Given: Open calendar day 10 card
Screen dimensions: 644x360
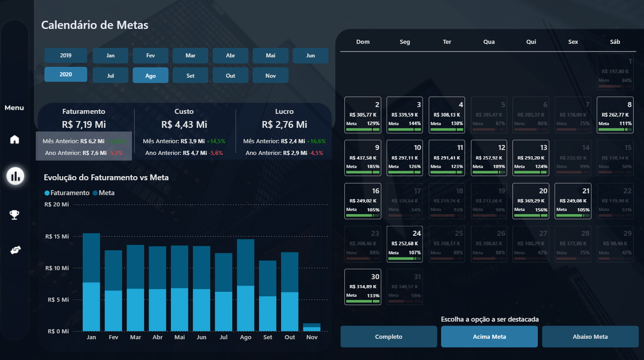Looking at the screenshot, I should tap(405, 158).
